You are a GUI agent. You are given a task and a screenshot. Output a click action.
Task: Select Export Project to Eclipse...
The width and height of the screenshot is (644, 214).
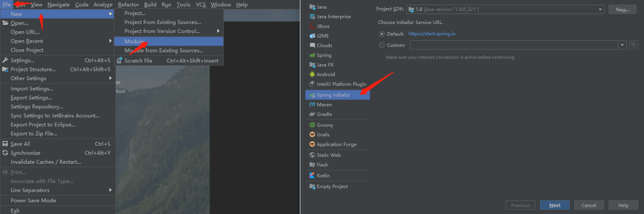(57, 124)
